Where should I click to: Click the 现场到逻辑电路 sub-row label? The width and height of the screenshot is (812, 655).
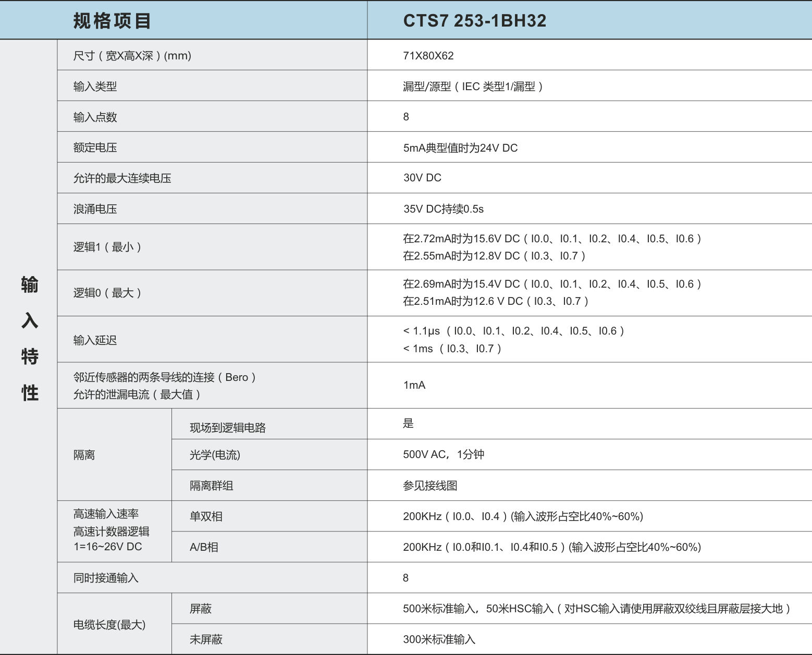[227, 428]
